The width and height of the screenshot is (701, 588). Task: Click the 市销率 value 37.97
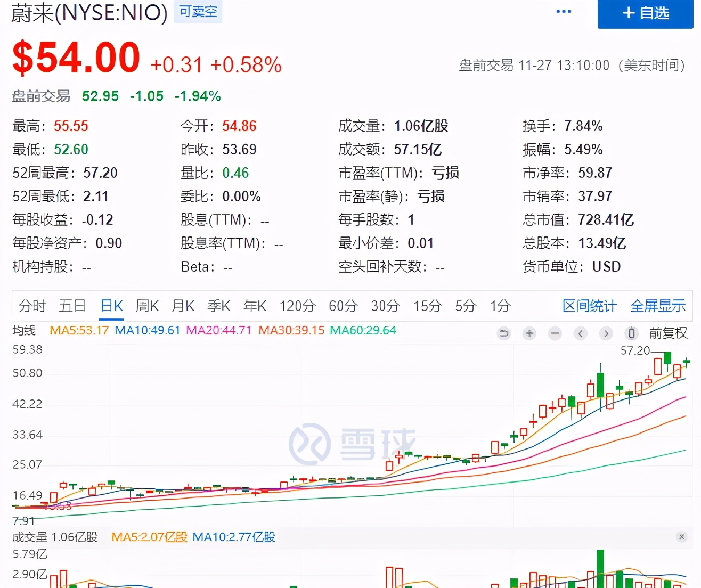(595, 196)
